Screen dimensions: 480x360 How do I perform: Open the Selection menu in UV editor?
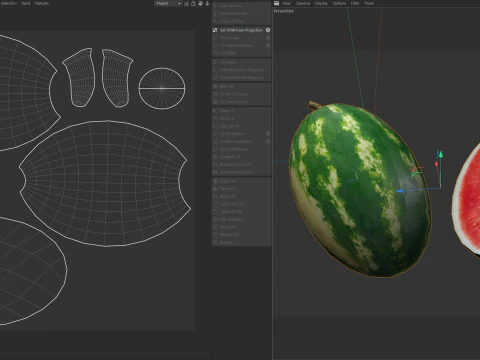[9, 3]
